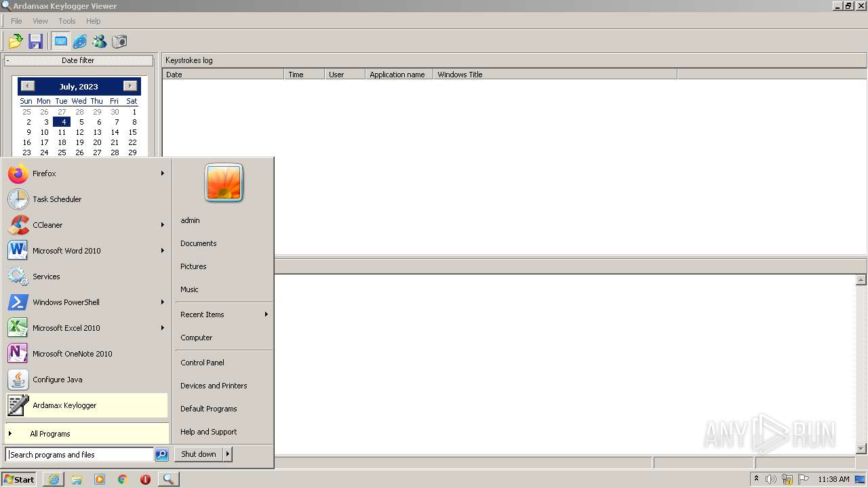Expand Recent Items submenu

click(224, 314)
